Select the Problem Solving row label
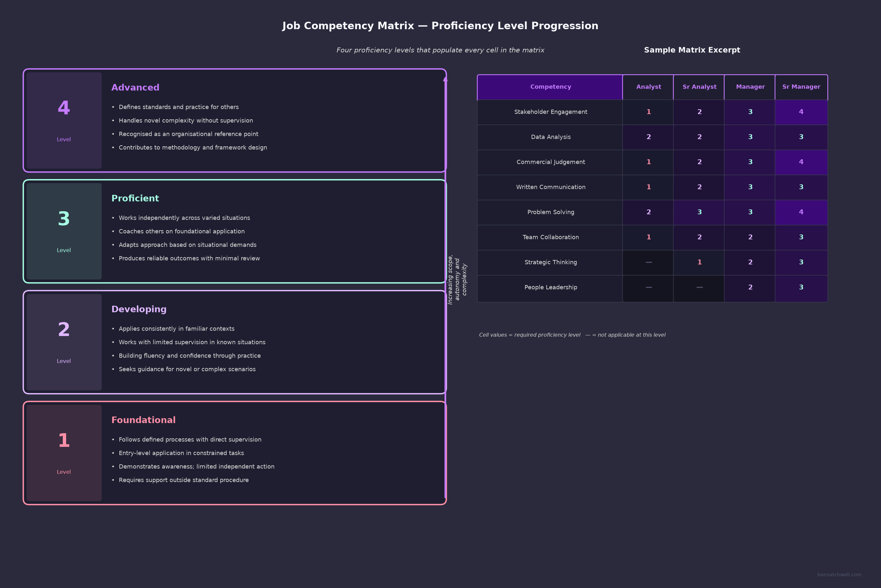 point(551,212)
